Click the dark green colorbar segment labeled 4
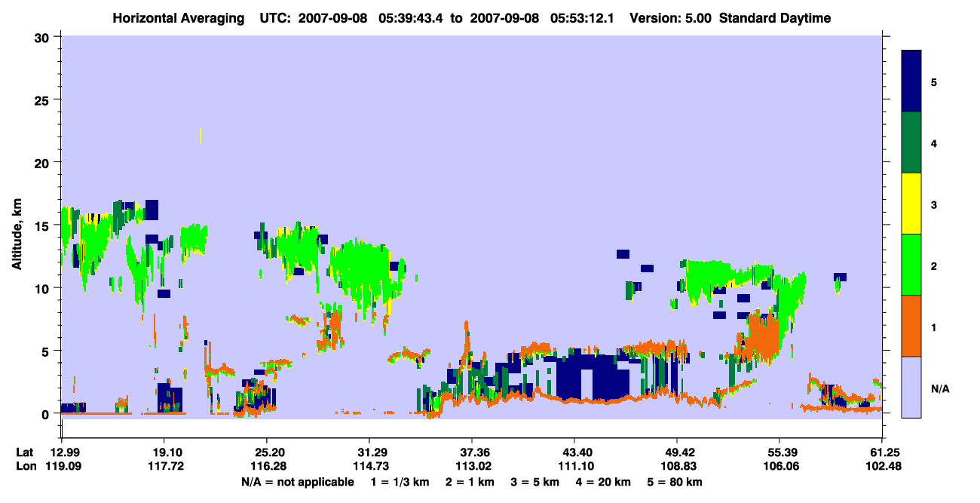This screenshot has height=503, width=980. 911,143
